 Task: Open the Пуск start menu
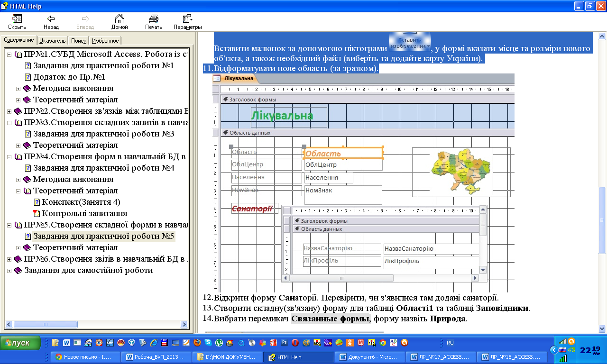[x=20, y=343]
